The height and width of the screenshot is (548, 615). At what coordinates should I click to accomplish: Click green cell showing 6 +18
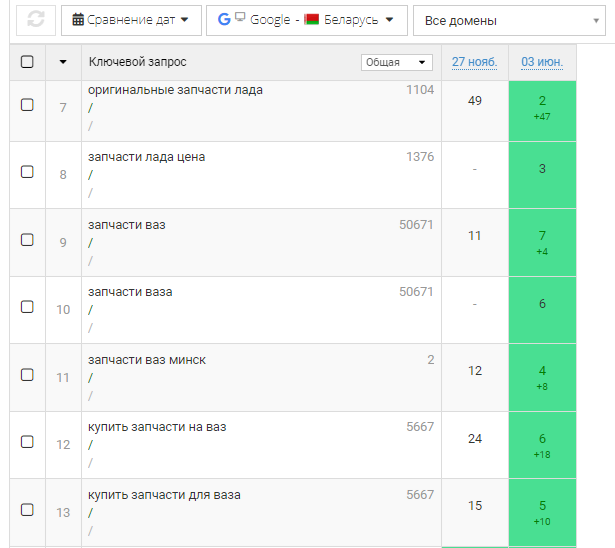(x=542, y=445)
